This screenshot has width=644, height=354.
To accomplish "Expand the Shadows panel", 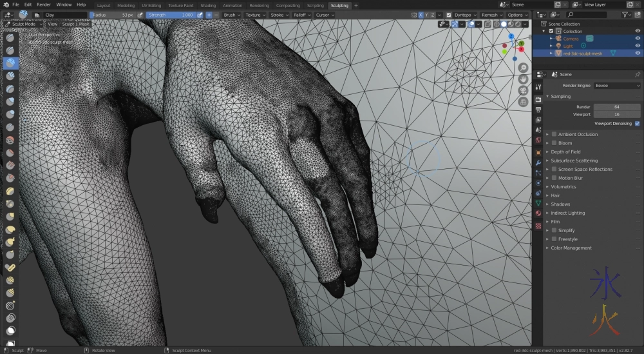I will (560, 204).
